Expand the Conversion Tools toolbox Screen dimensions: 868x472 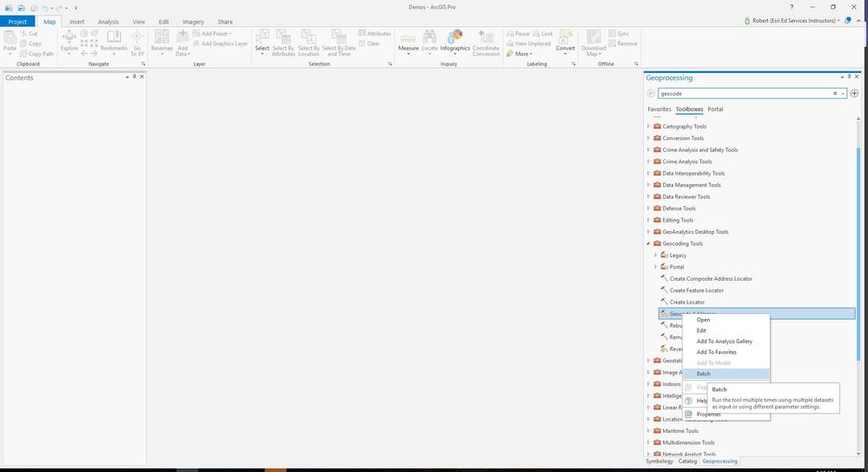click(648, 138)
